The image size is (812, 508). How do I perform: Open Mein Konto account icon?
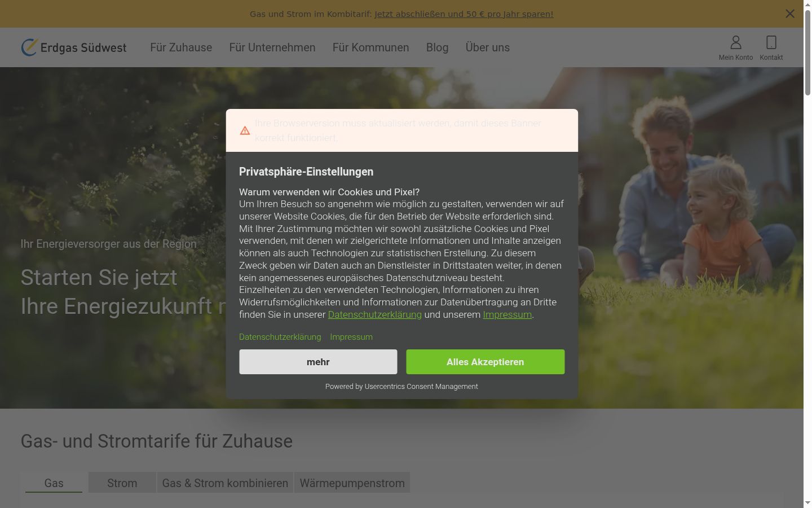(x=736, y=48)
